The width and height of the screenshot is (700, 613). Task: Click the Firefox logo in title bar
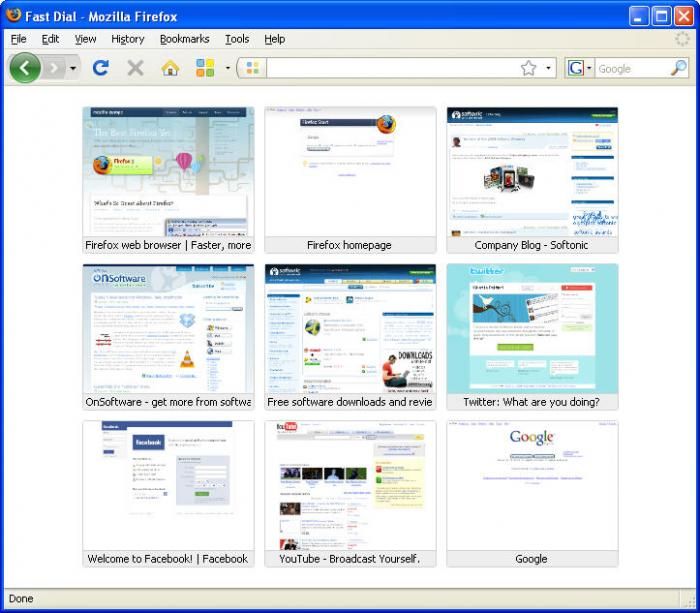pyautogui.click(x=13, y=15)
